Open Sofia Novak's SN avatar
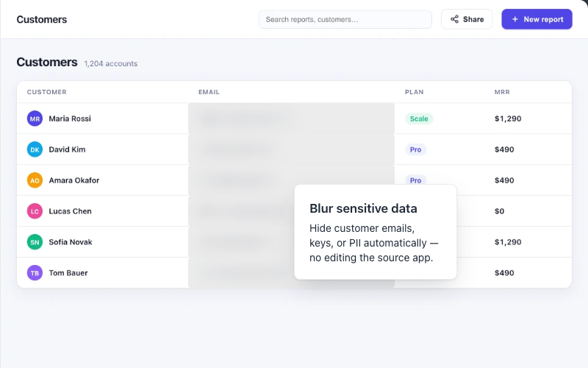Image resolution: width=588 pixels, height=368 pixels. (35, 242)
